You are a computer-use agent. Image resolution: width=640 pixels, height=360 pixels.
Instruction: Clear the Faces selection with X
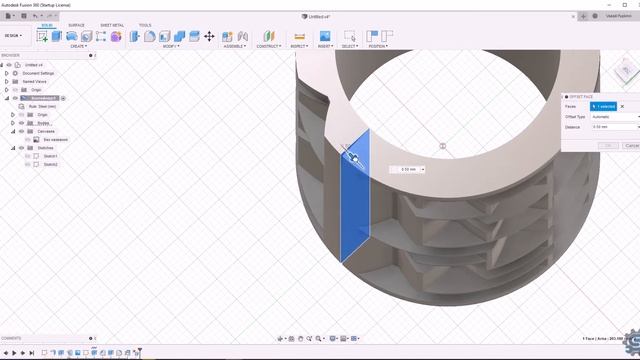(622, 107)
